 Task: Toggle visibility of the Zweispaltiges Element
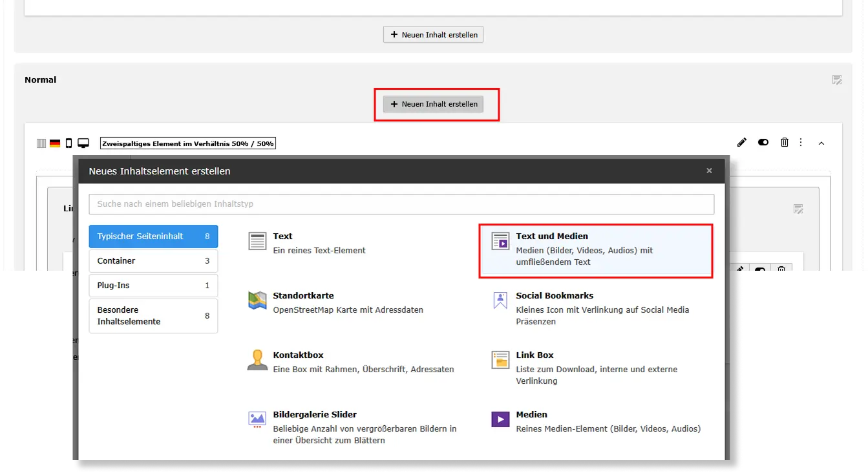point(763,142)
